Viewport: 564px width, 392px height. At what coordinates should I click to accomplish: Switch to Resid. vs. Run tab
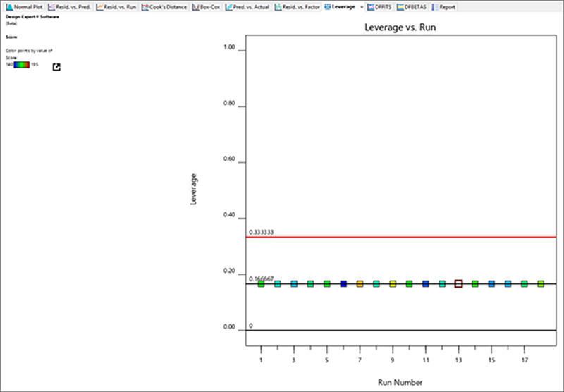(x=116, y=7)
